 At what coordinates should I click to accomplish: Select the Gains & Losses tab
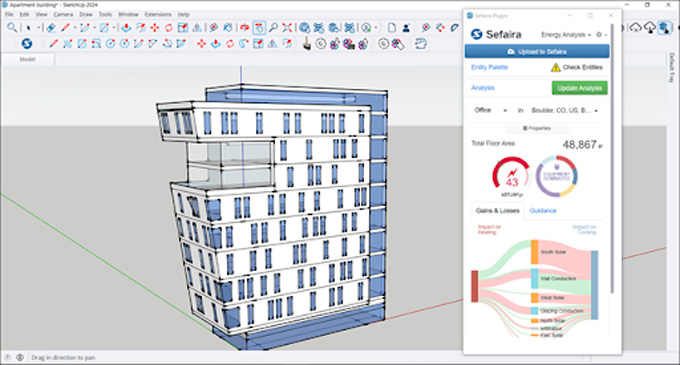[x=497, y=211]
